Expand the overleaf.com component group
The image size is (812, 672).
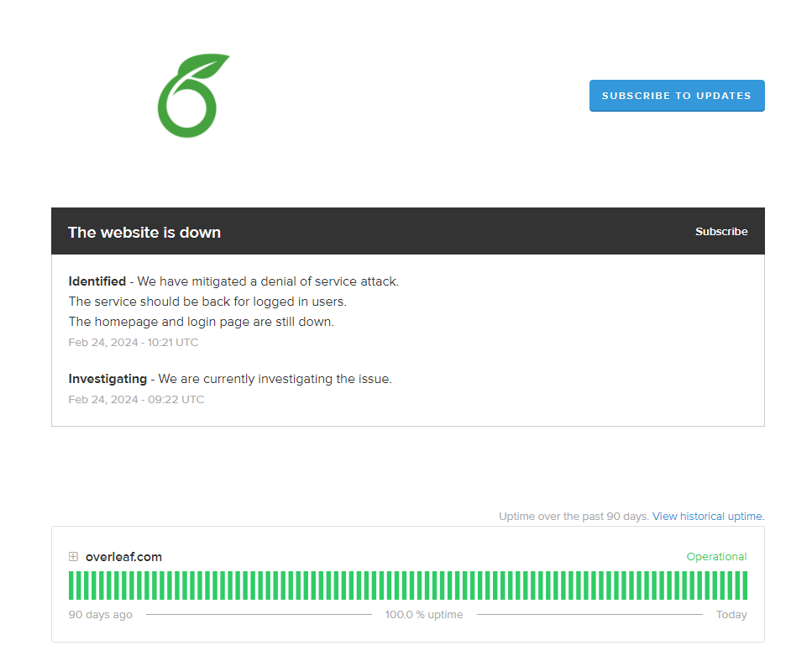(x=74, y=556)
